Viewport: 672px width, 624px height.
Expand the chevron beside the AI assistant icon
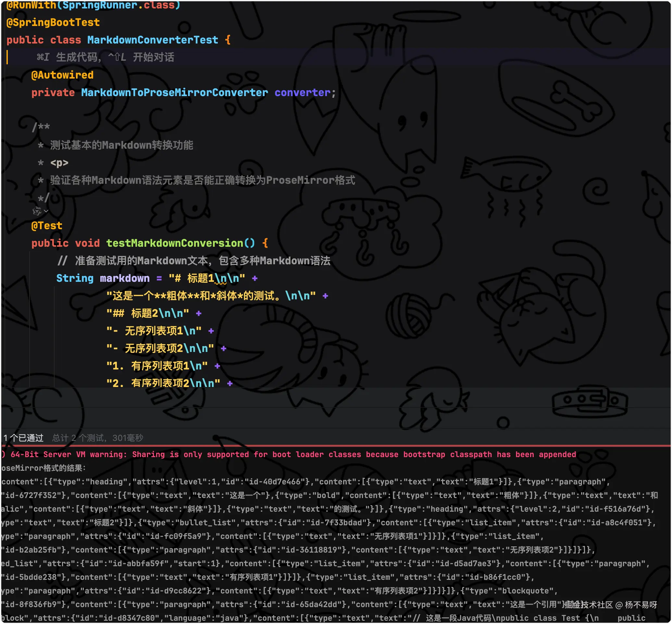[x=46, y=211]
